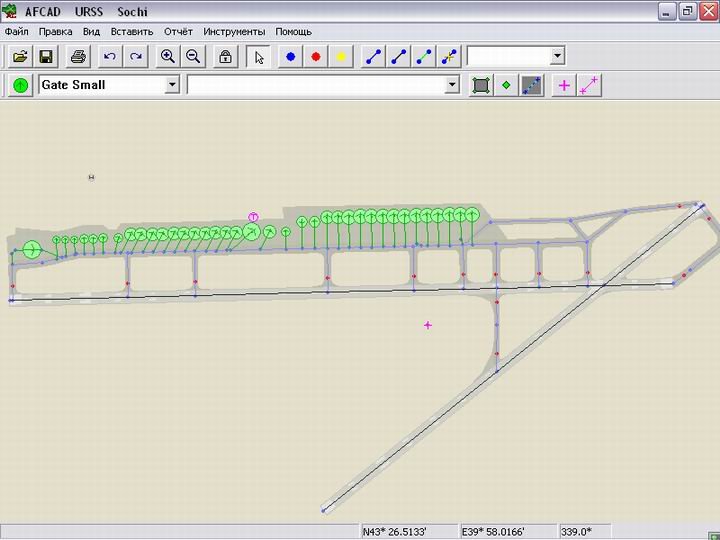Select the gray apron polygon tool
This screenshot has width=720, height=540.
(x=480, y=85)
